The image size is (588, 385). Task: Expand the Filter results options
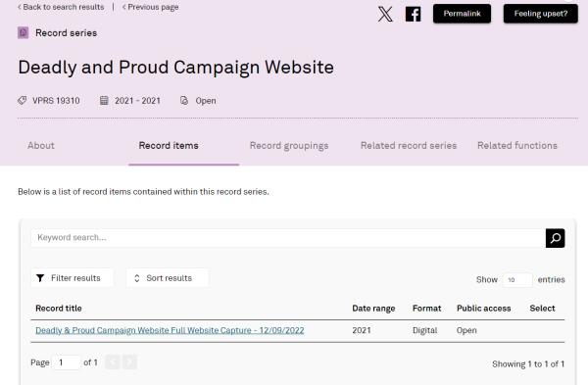click(x=72, y=278)
